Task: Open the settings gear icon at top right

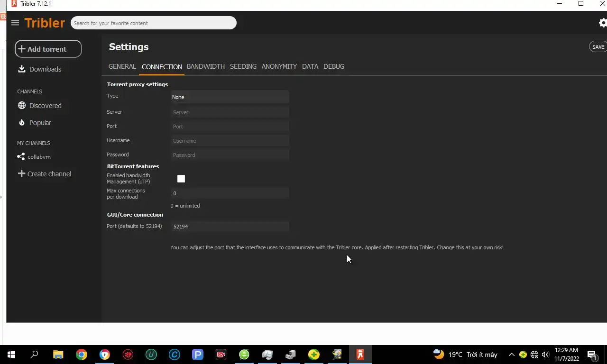Action: click(603, 23)
